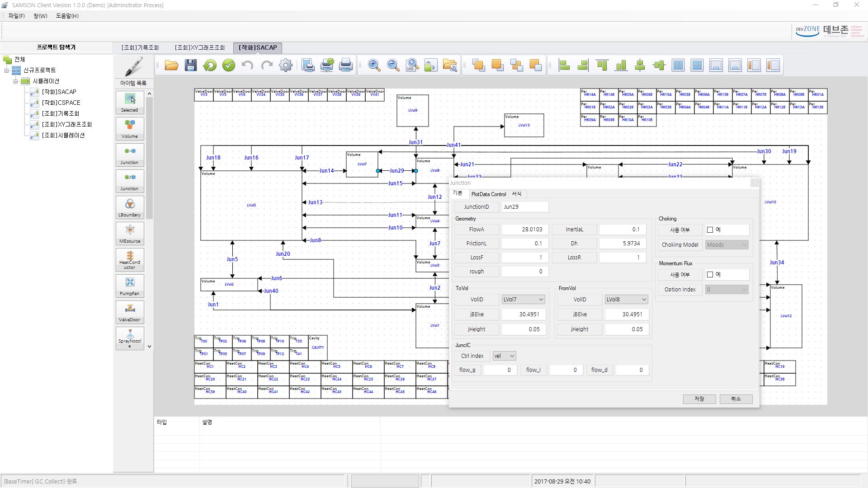
Task: Open the ToVol VolID dropdown LVol7
Action: point(523,300)
